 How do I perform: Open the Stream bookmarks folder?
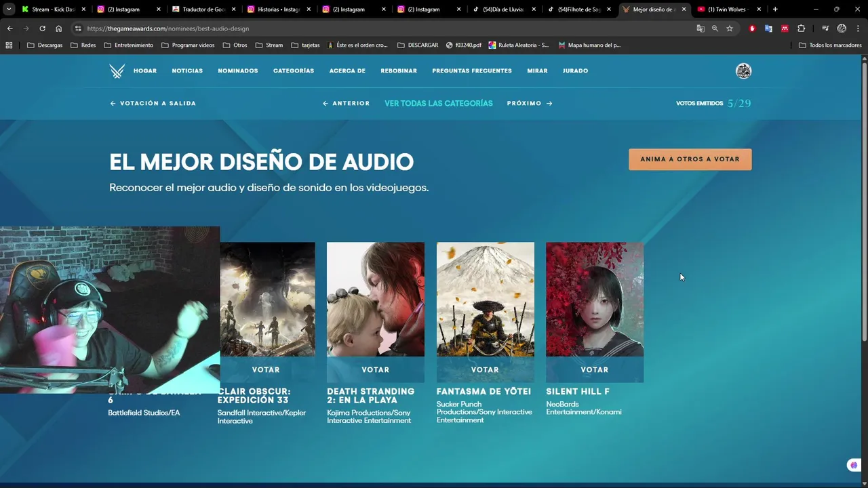tap(269, 45)
